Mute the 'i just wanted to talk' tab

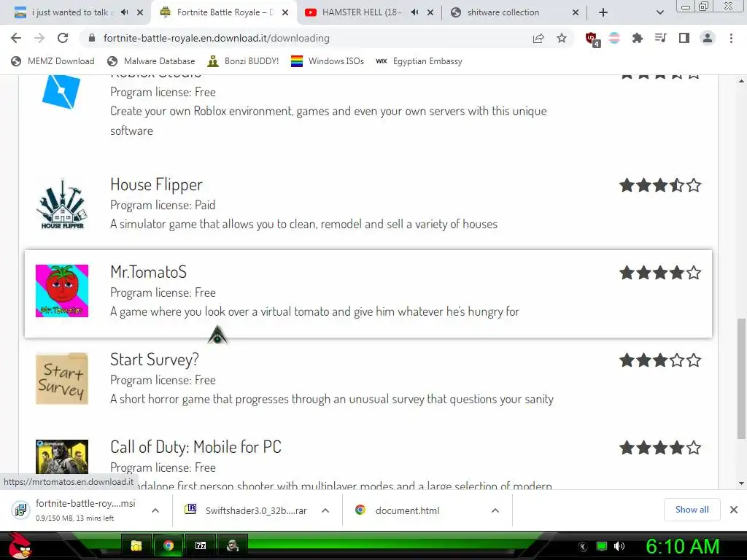click(x=124, y=12)
